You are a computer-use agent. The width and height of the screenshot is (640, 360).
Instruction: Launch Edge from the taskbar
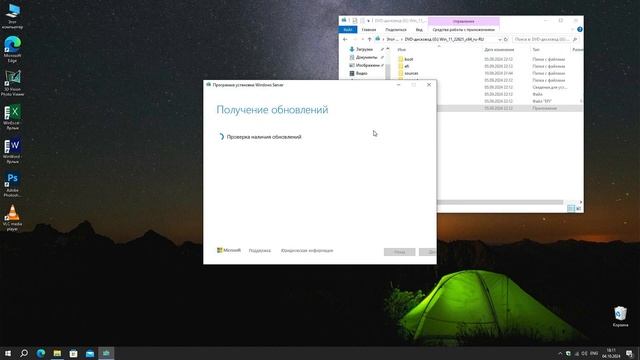(x=41, y=353)
